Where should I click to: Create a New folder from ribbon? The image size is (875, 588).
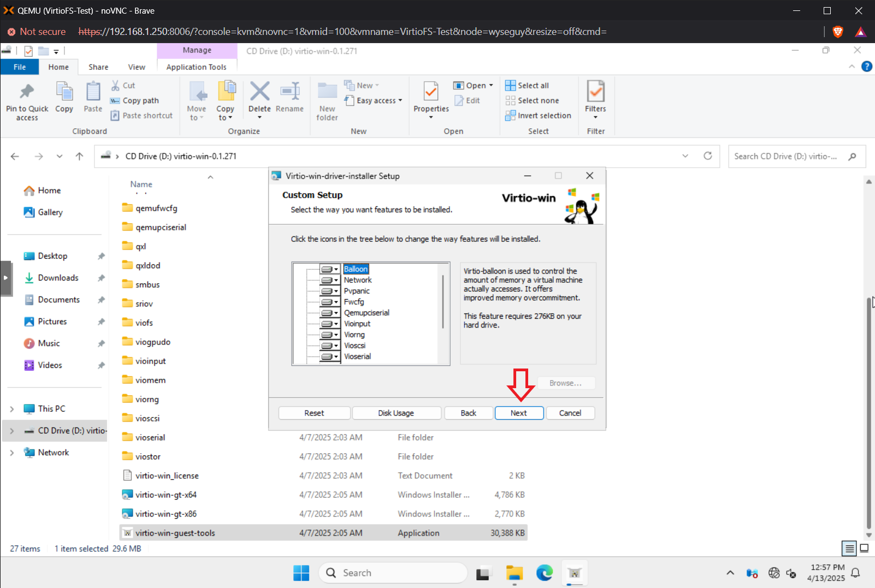(x=327, y=101)
